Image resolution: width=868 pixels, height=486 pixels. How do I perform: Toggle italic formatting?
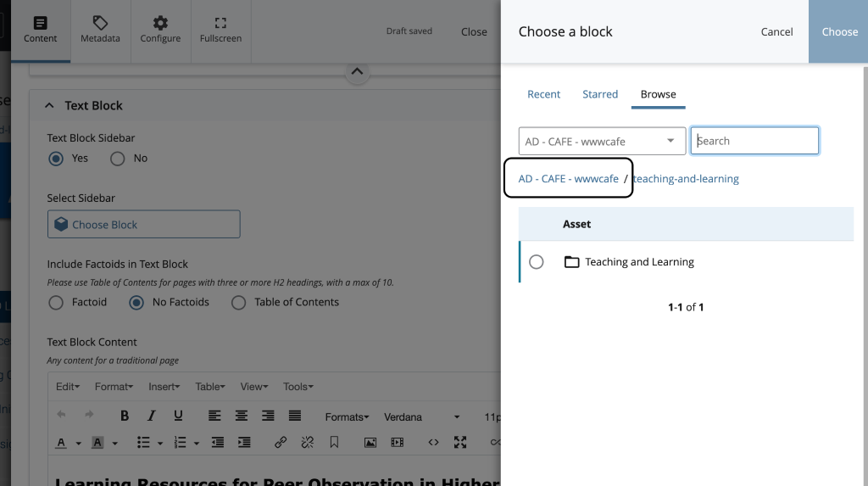[x=151, y=416]
